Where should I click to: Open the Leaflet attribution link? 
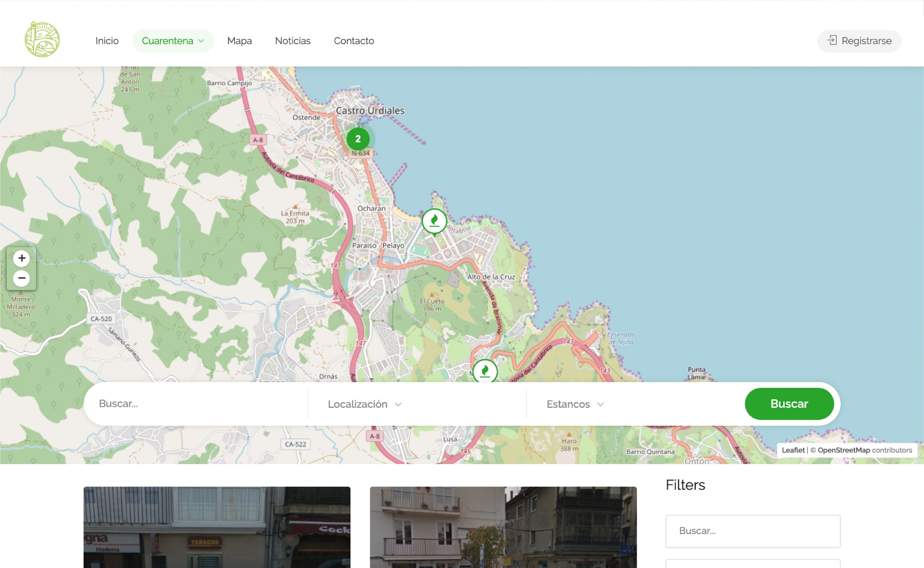pos(793,450)
